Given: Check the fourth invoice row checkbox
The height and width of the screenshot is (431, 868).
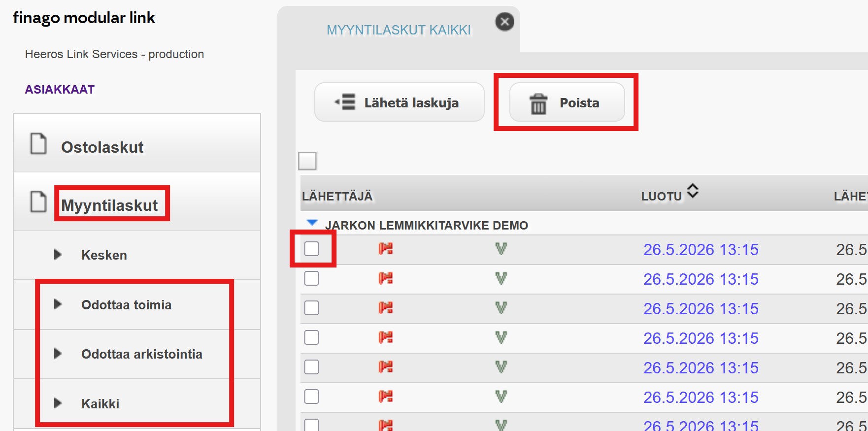Looking at the screenshot, I should (312, 337).
